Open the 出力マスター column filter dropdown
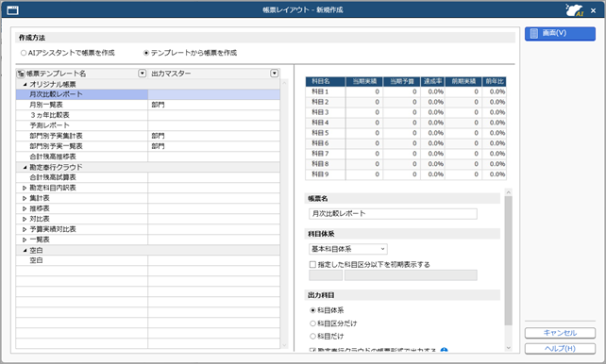 click(275, 74)
